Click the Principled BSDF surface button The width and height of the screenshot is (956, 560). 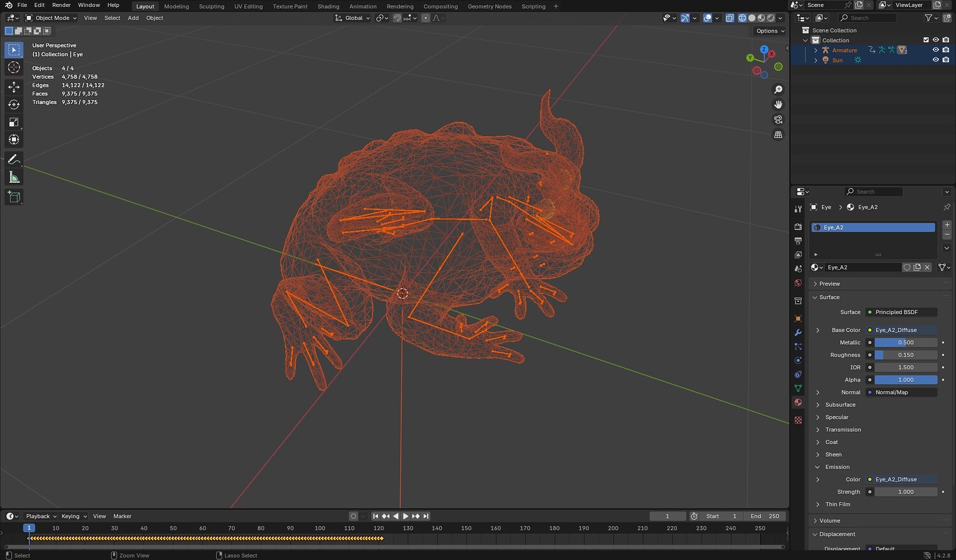pos(902,312)
